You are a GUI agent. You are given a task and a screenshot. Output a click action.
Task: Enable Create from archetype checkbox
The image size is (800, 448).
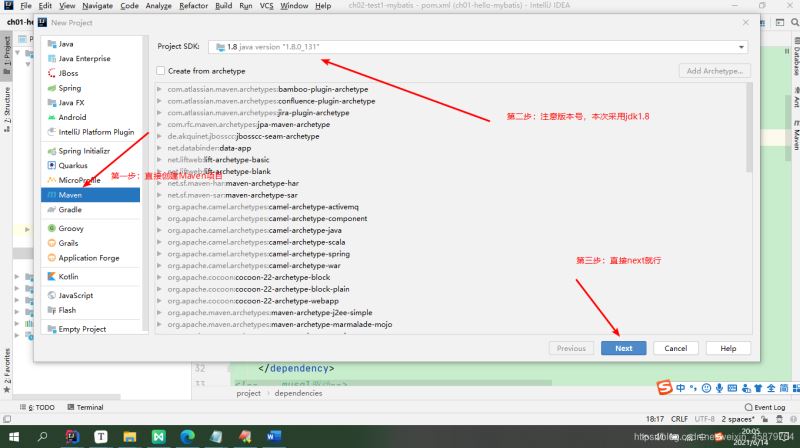tap(161, 71)
